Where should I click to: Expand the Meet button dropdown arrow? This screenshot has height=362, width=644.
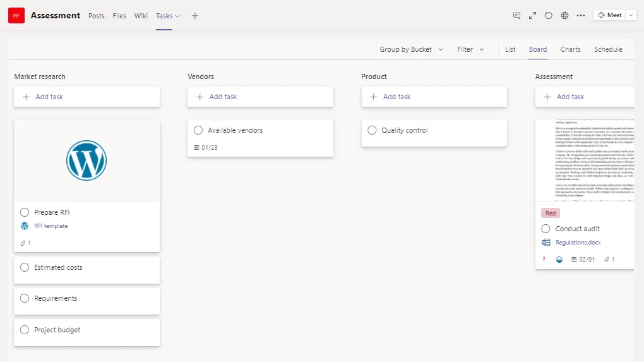click(631, 15)
